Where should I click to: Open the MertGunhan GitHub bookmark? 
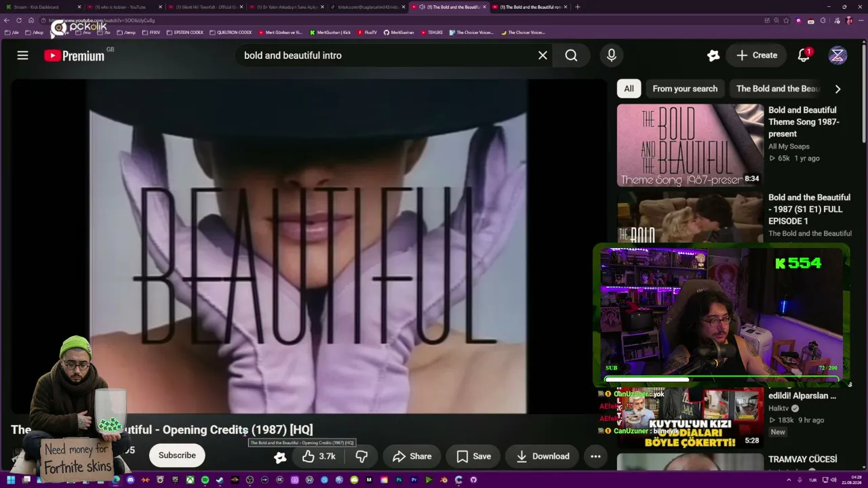(399, 33)
